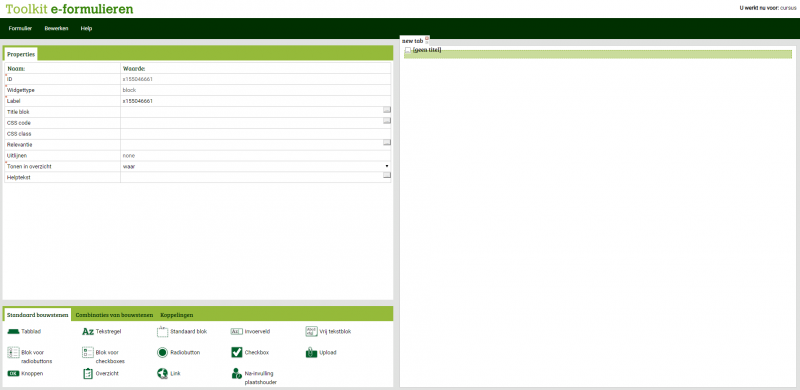Select the Invoerveld building block icon
The height and width of the screenshot is (390, 800).
coord(237,332)
